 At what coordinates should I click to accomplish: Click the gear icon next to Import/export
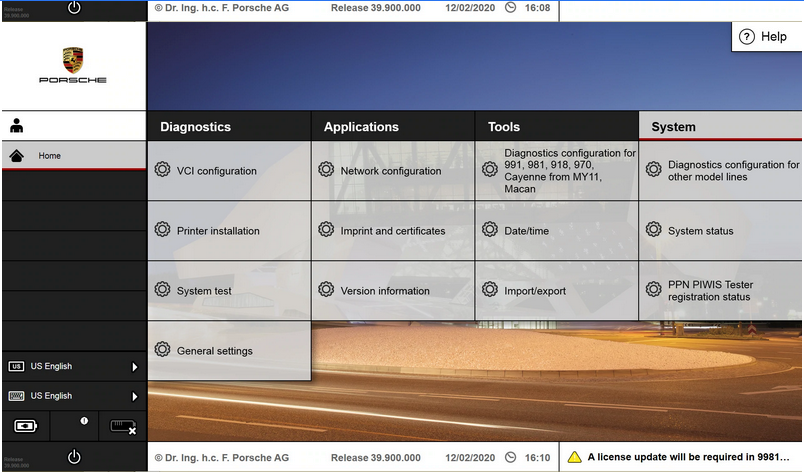[489, 290]
